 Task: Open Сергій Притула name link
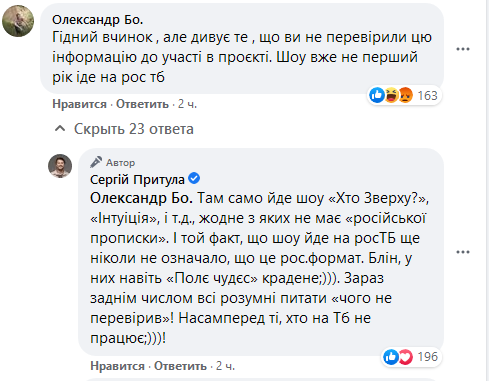pyautogui.click(x=137, y=179)
